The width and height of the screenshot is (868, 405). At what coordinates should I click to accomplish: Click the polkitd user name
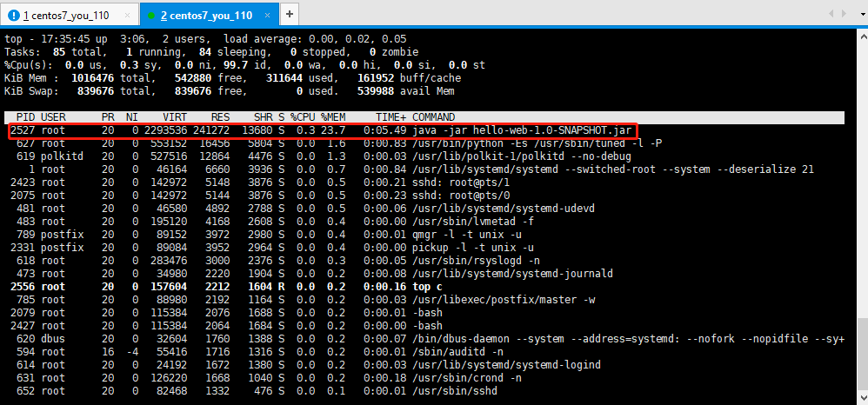[x=62, y=156]
